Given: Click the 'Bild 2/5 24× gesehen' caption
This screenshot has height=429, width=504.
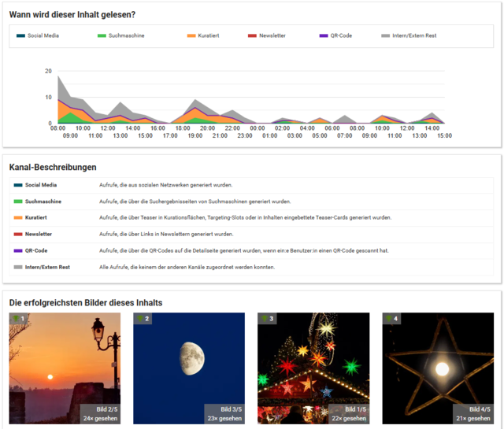Looking at the screenshot, I should click(x=100, y=414).
